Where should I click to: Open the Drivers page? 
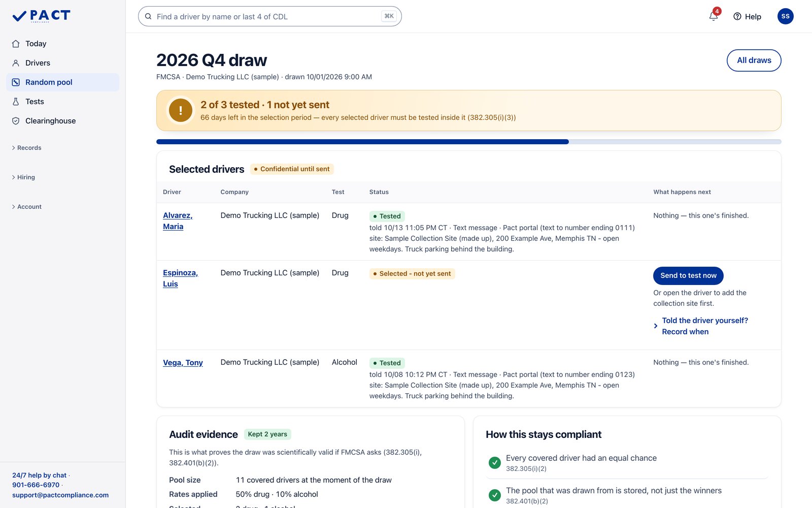click(63, 63)
